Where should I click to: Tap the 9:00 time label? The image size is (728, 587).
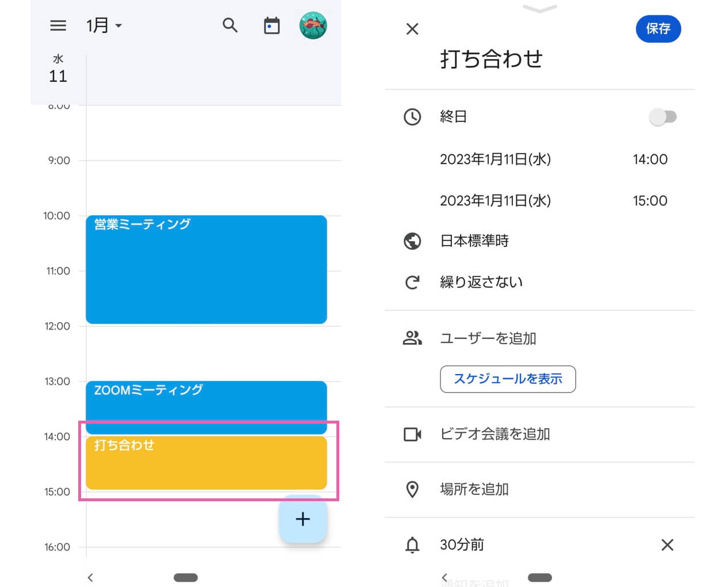59,161
